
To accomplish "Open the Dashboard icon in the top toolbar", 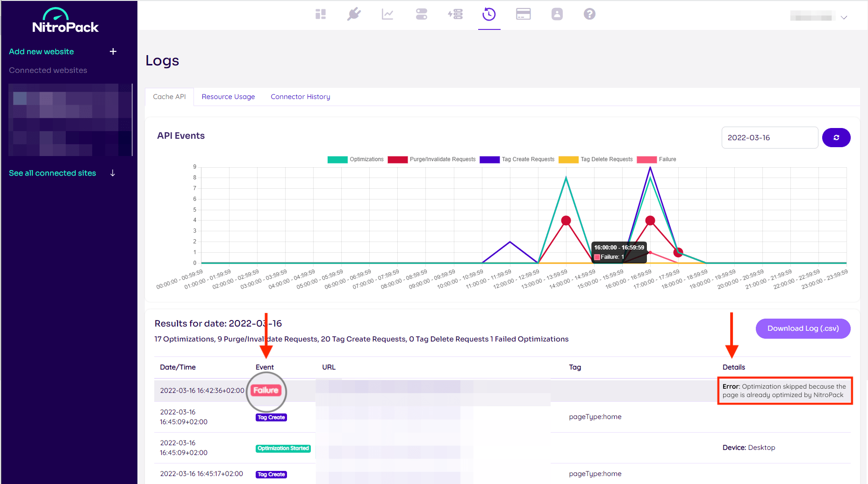I will 321,14.
